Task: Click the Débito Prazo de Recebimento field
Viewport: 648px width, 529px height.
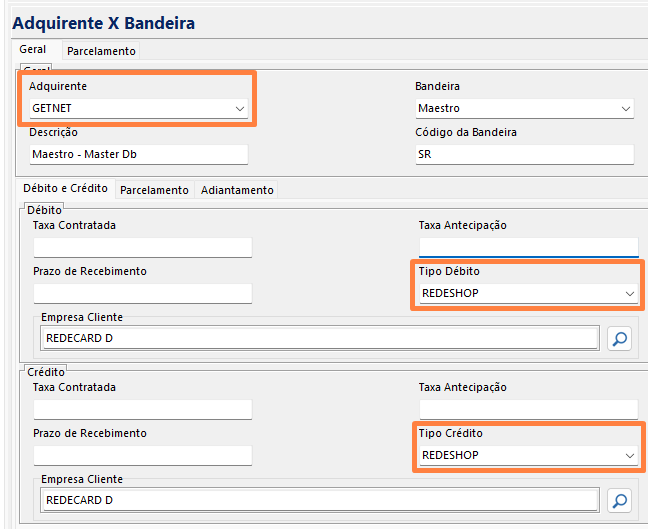Action: (142, 293)
